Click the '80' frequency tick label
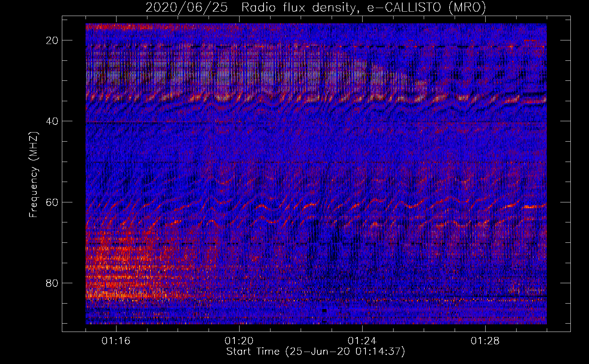Image resolution: width=589 pixels, height=364 pixels. tap(52, 283)
